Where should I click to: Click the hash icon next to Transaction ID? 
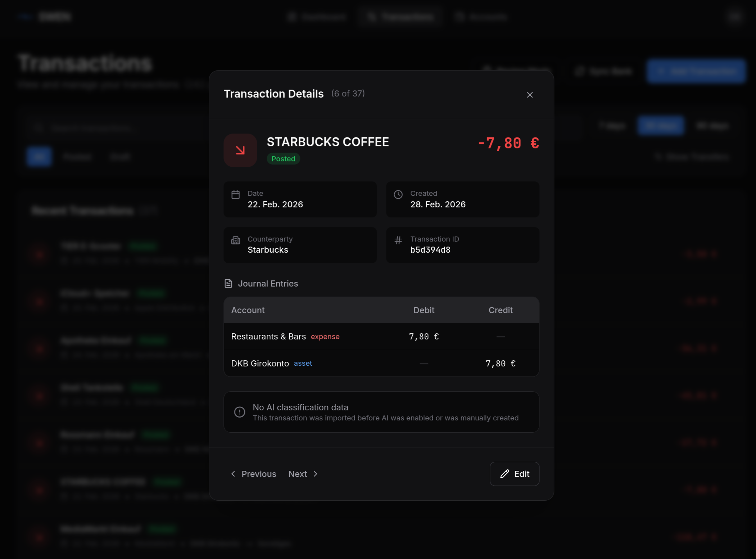398,240
